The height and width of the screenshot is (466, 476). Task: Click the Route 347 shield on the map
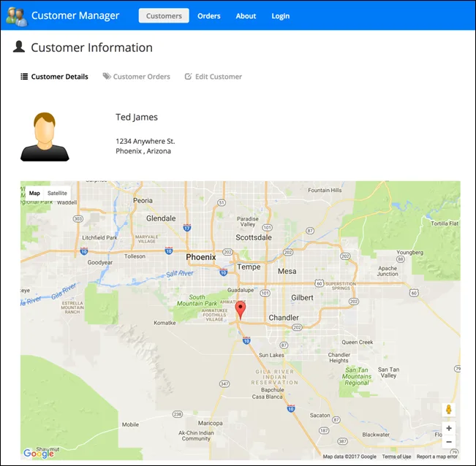click(224, 384)
